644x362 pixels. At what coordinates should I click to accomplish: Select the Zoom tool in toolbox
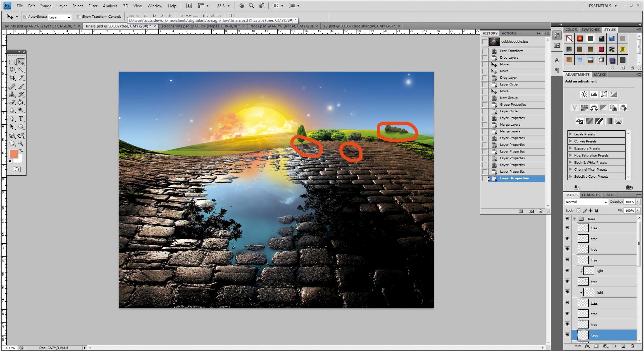click(x=21, y=143)
